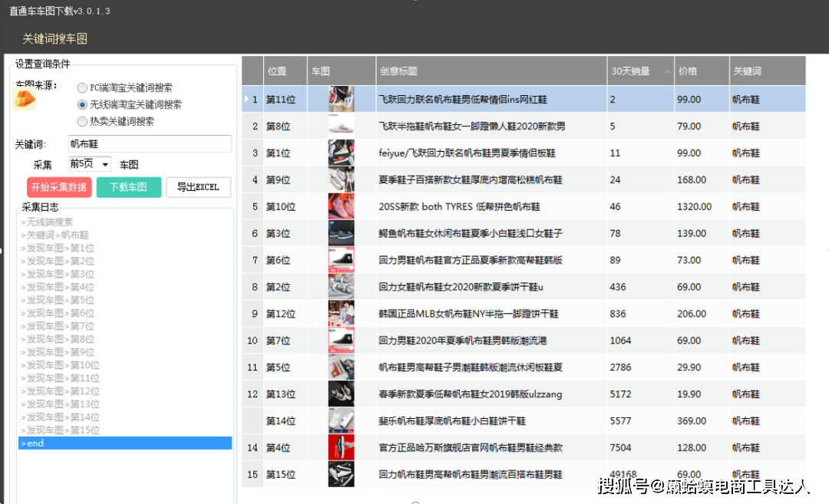The height and width of the screenshot is (504, 829).
Task: Open thumbnail for 回力男鞋2020年夏季 row
Action: coord(341,341)
